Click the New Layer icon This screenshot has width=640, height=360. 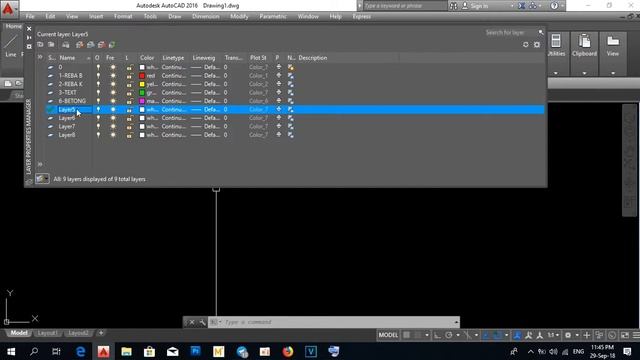point(80,44)
